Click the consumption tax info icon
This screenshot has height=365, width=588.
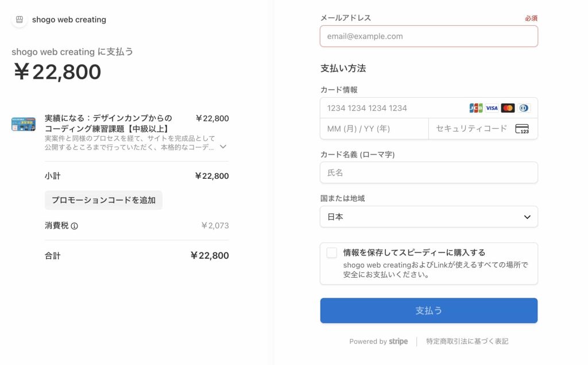point(74,226)
